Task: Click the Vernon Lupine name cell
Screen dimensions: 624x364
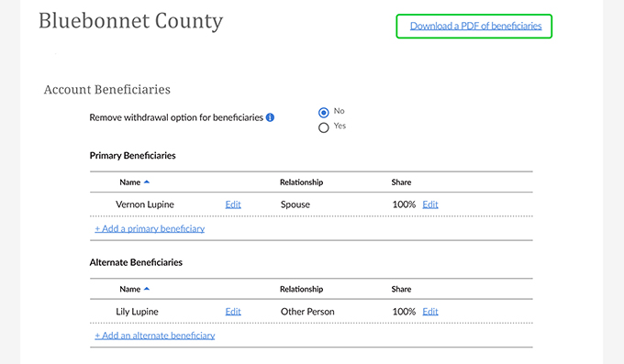Action: pos(145,204)
